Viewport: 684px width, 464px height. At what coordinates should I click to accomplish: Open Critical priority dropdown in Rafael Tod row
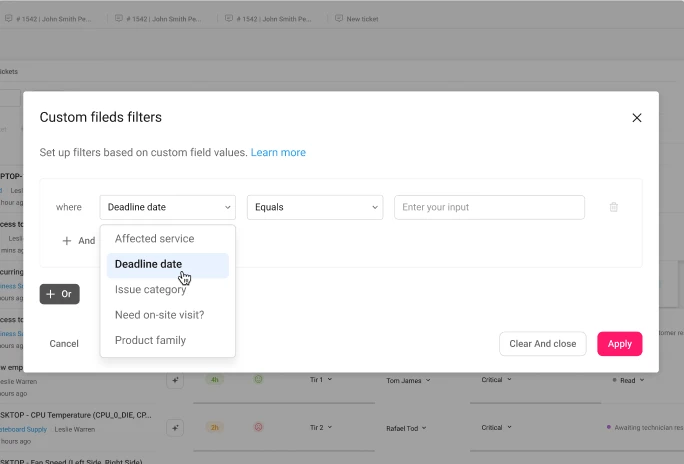point(496,428)
